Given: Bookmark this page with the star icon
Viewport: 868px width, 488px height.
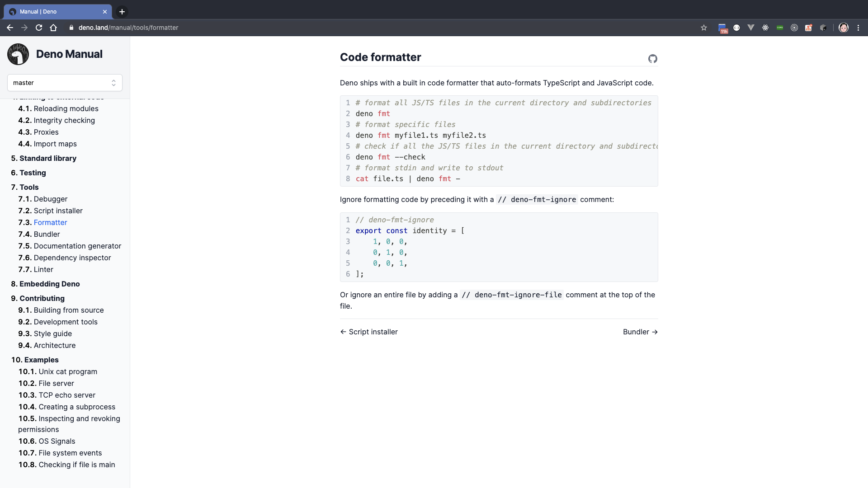Looking at the screenshot, I should (x=704, y=28).
